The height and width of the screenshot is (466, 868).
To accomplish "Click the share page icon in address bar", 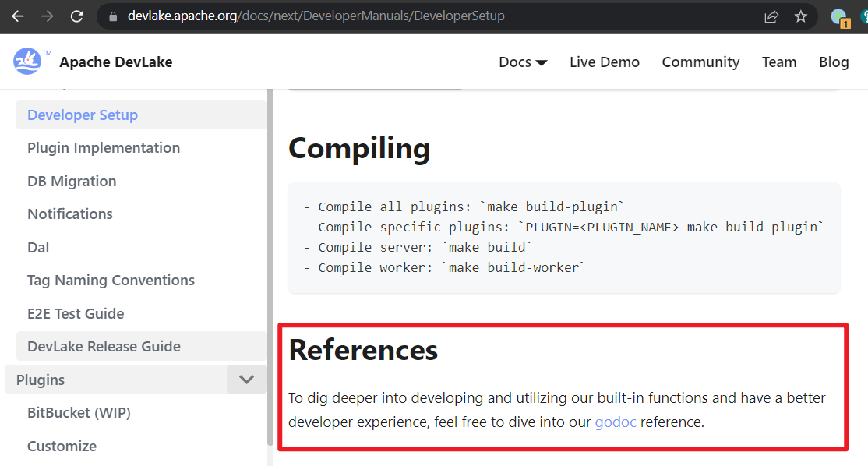I will coord(771,16).
